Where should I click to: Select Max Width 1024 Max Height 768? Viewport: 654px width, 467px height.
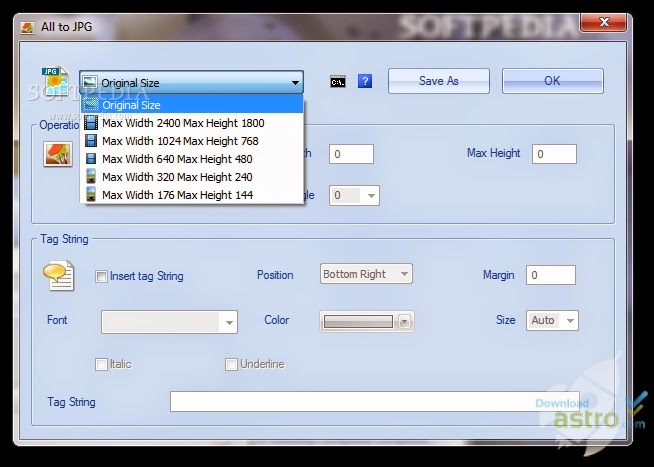coord(192,141)
